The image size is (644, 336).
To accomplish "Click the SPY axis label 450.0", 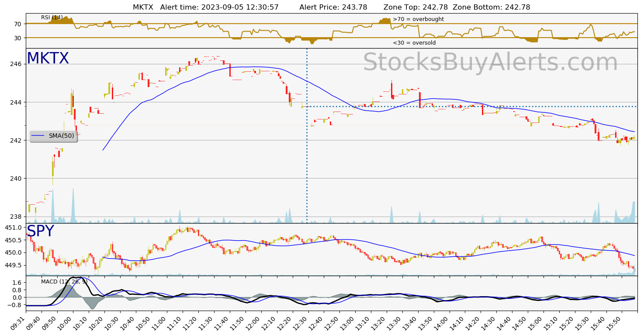I will tap(13, 252).
